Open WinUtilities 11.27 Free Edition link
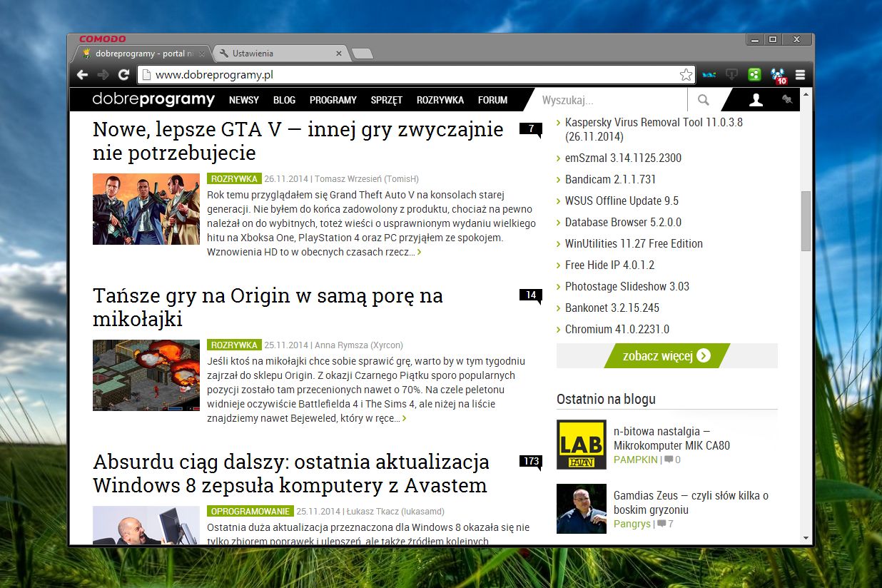This screenshot has width=882, height=588. point(634,243)
